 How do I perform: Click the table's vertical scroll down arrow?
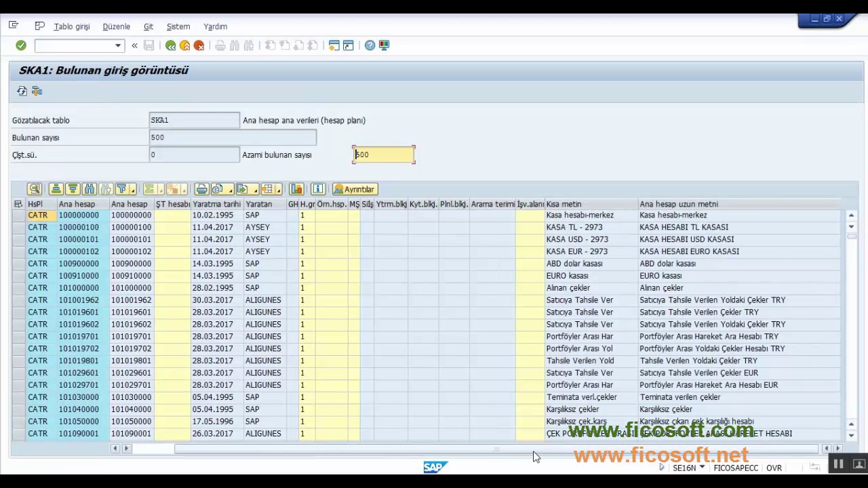(851, 436)
